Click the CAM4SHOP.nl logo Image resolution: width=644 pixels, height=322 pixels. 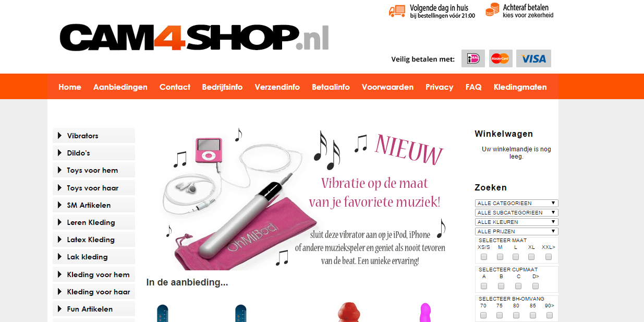[x=194, y=37]
